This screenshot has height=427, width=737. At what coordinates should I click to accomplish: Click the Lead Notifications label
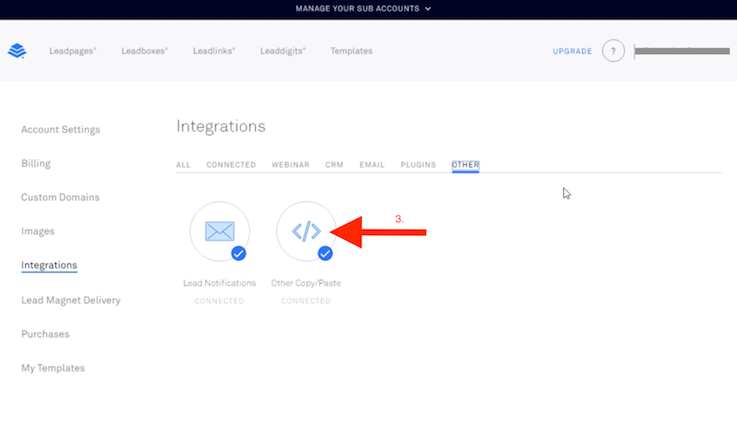(x=220, y=283)
